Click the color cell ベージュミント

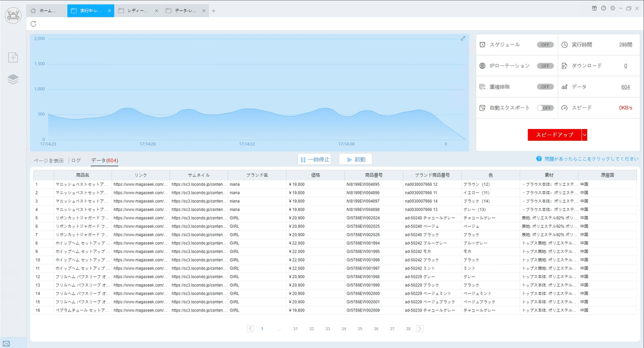point(491,293)
